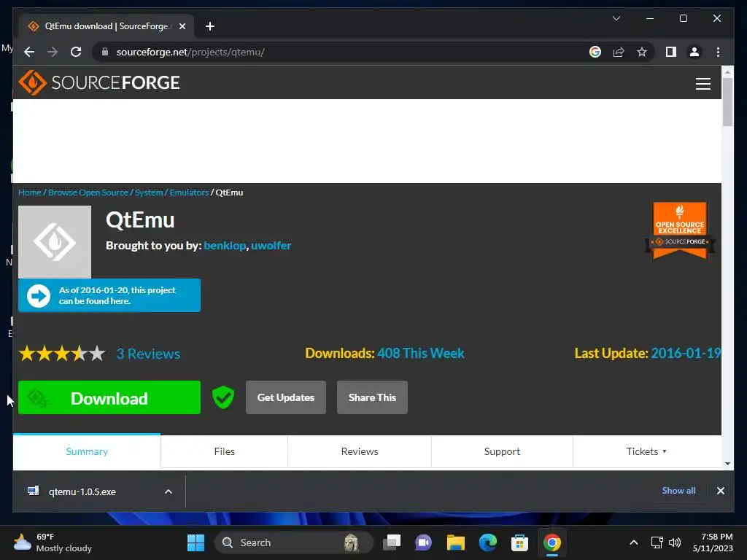Open File Explorer from the taskbar

(x=455, y=542)
